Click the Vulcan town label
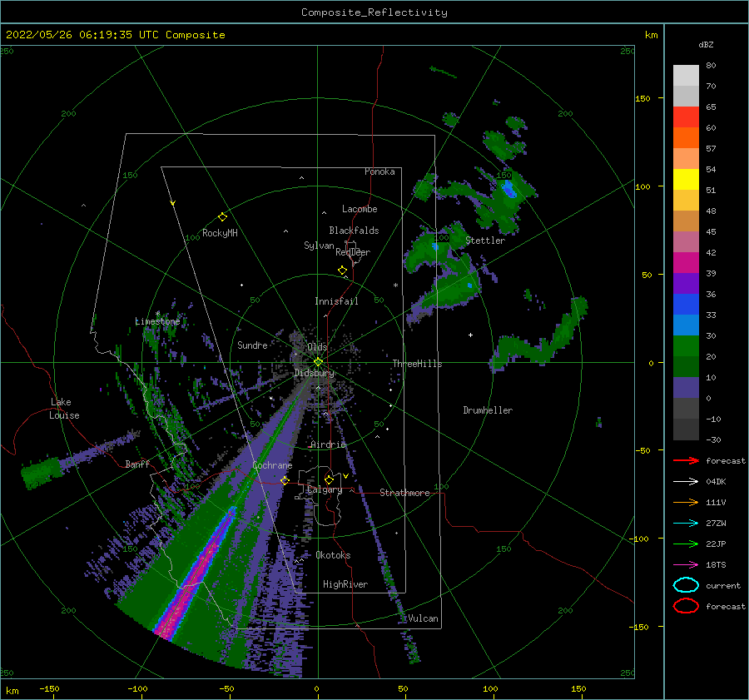Image resolution: width=749 pixels, height=700 pixels. tap(423, 618)
